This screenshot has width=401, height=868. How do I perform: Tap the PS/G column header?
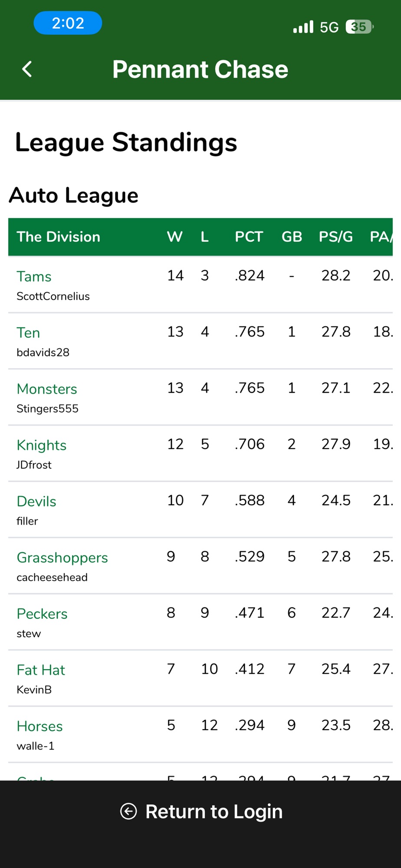(336, 237)
